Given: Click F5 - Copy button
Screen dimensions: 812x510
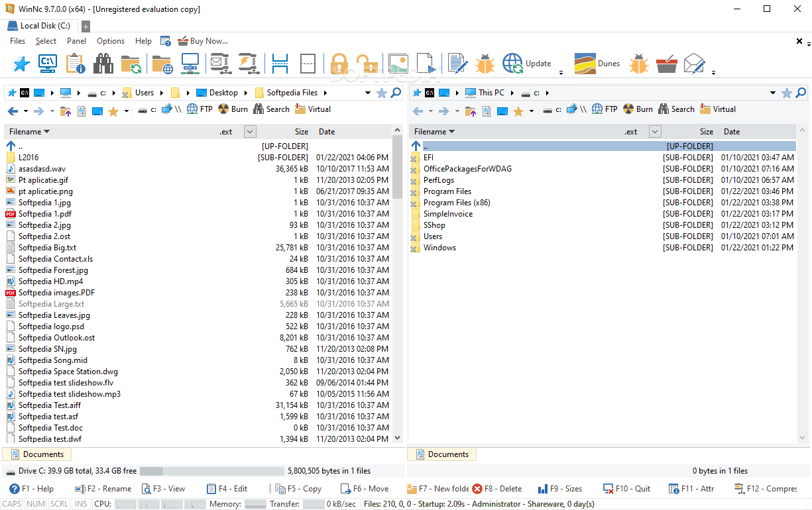Looking at the screenshot, I should 298,489.
